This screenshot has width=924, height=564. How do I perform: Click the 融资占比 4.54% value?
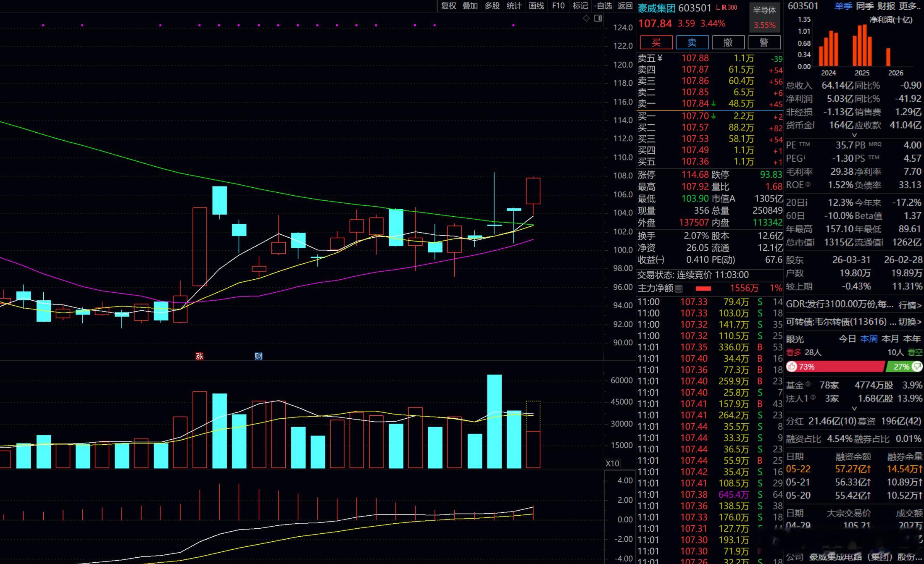(840, 439)
